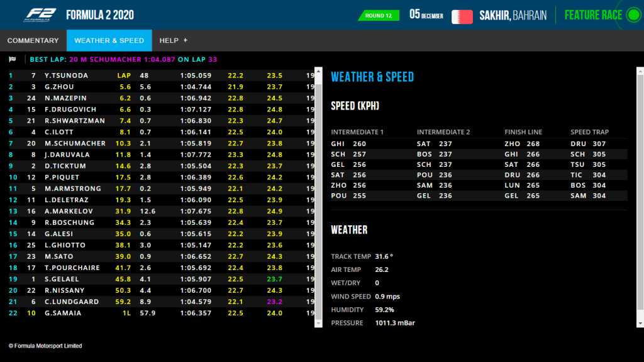This screenshot has width=644, height=362.
Task: Click the G.ALESI driver name
Action: pyautogui.click(x=58, y=234)
